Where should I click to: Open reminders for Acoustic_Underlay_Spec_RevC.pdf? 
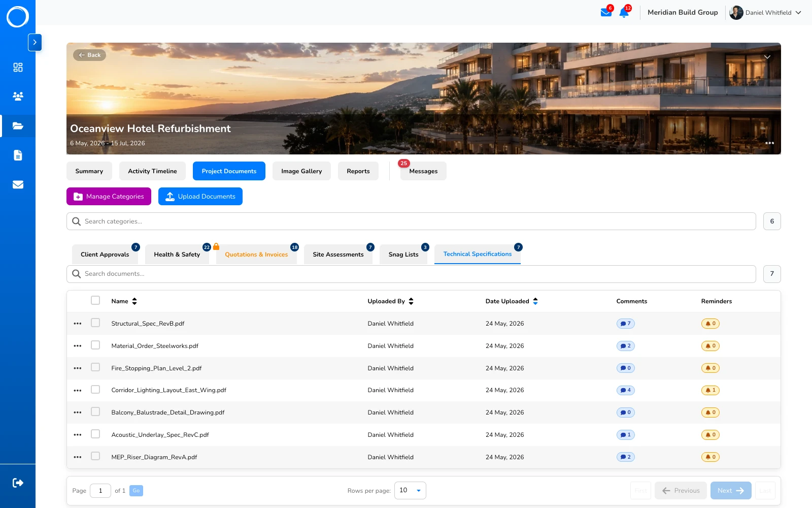tap(710, 435)
